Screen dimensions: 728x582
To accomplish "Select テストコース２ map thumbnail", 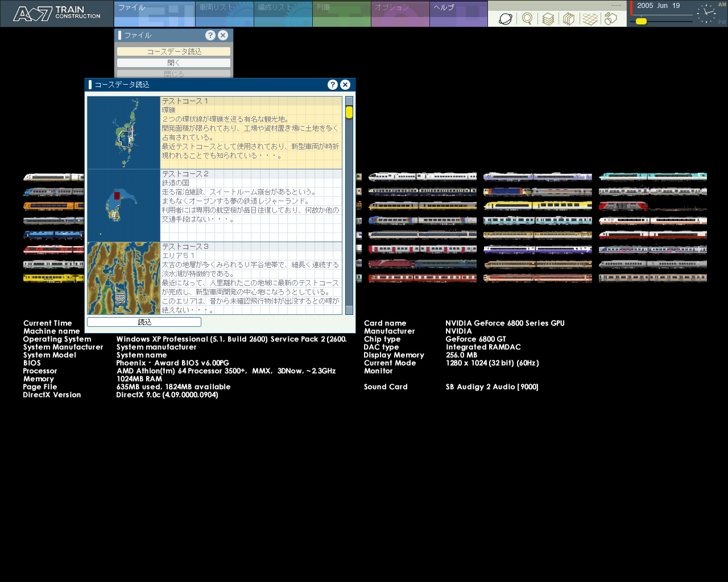I will (x=123, y=205).
